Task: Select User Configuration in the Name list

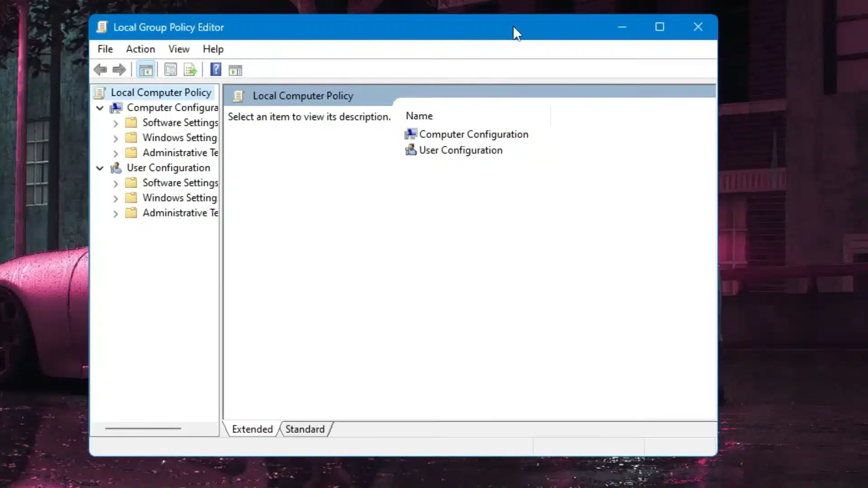Action: 461,150
